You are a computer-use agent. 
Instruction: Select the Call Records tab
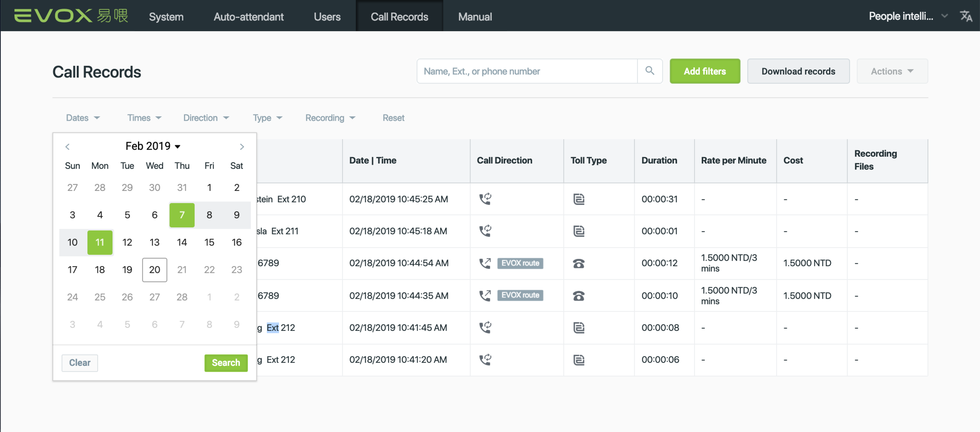399,16
